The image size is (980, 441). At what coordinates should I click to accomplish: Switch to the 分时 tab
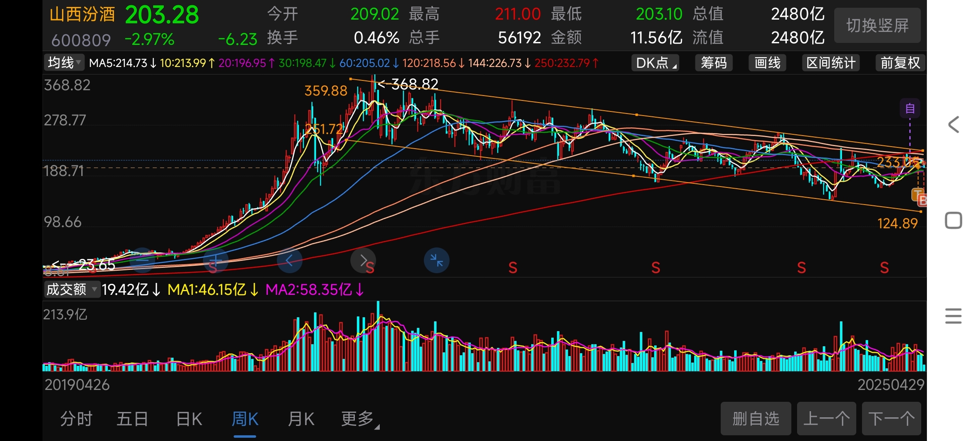tap(76, 419)
